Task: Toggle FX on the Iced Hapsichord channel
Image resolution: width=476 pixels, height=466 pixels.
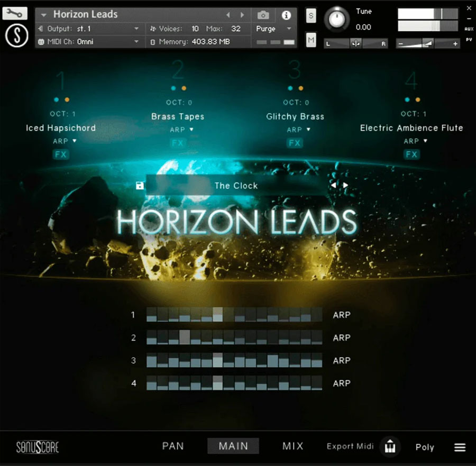Action: [60, 154]
